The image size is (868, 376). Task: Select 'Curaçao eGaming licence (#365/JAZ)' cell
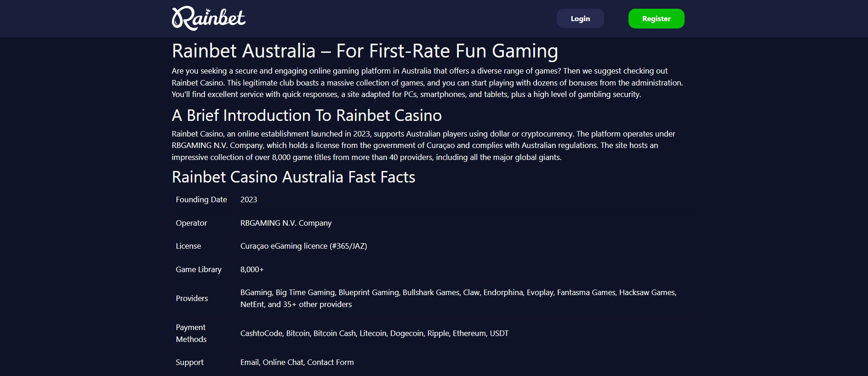point(303,246)
